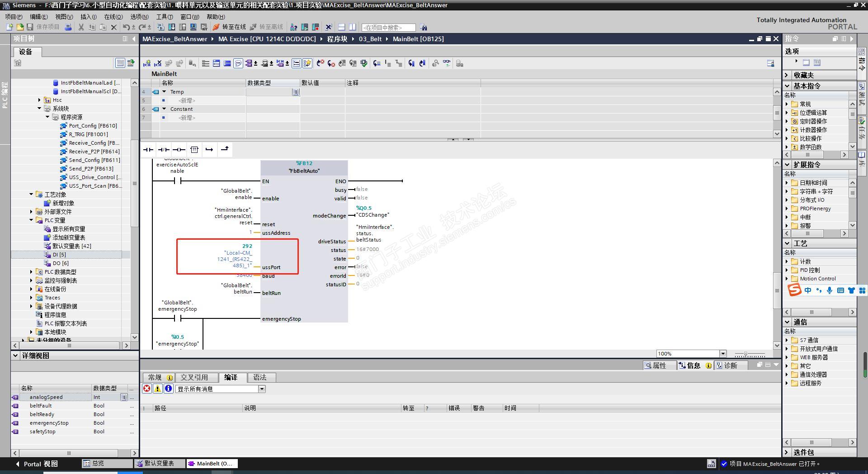Switch to Portal 视图
Image resolution: width=868 pixels, height=474 pixels.
(x=36, y=464)
